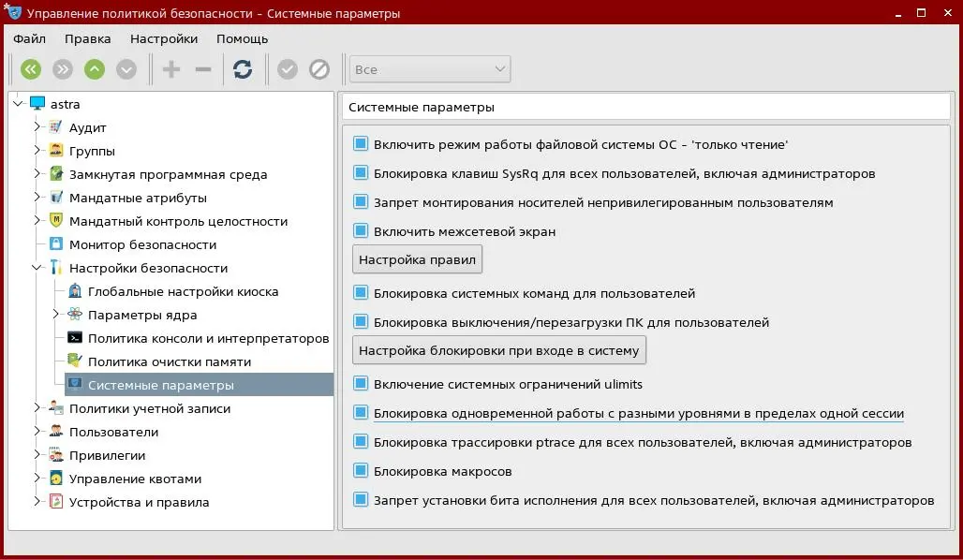This screenshot has height=560, width=963.
Task: Click the Управление квотами icon
Action: pyautogui.click(x=56, y=478)
